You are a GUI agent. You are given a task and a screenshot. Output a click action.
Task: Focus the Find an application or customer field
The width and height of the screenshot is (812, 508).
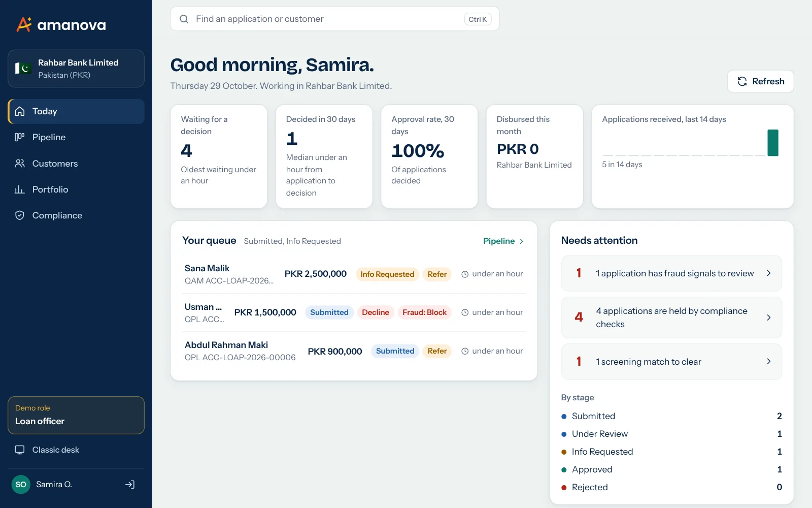[335, 19]
